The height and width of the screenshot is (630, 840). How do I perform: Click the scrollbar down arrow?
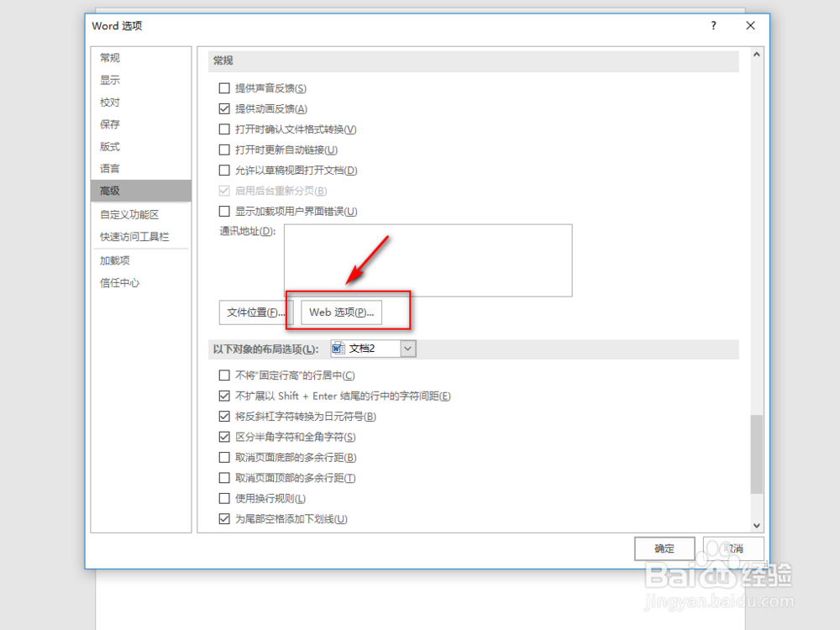coord(757,526)
